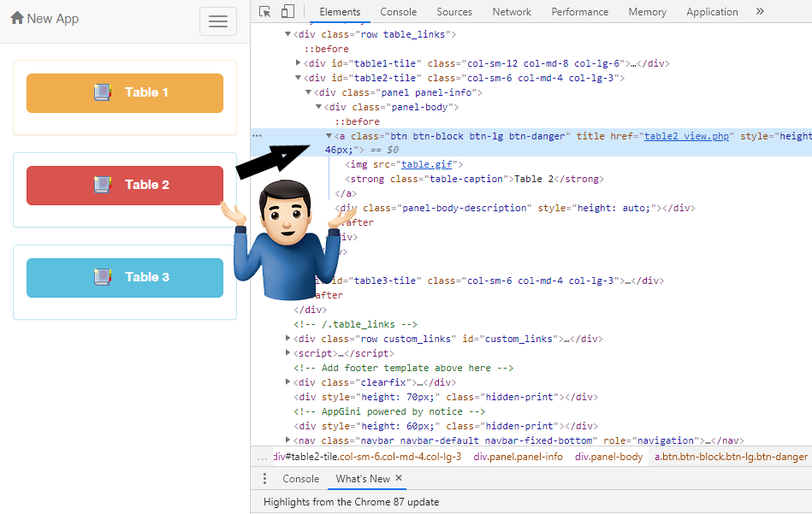Expand the row custom_links div node
This screenshot has height=514, width=812.
(287, 338)
